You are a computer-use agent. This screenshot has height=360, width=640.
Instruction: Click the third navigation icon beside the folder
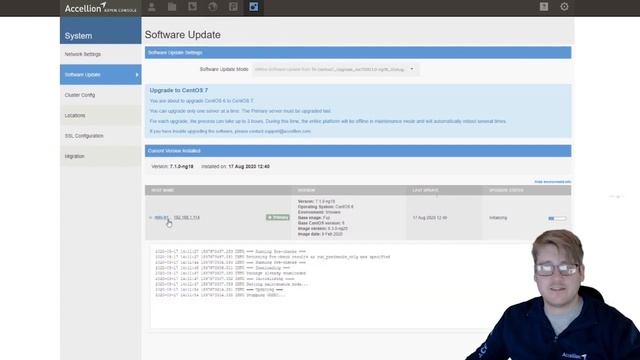coord(193,7)
